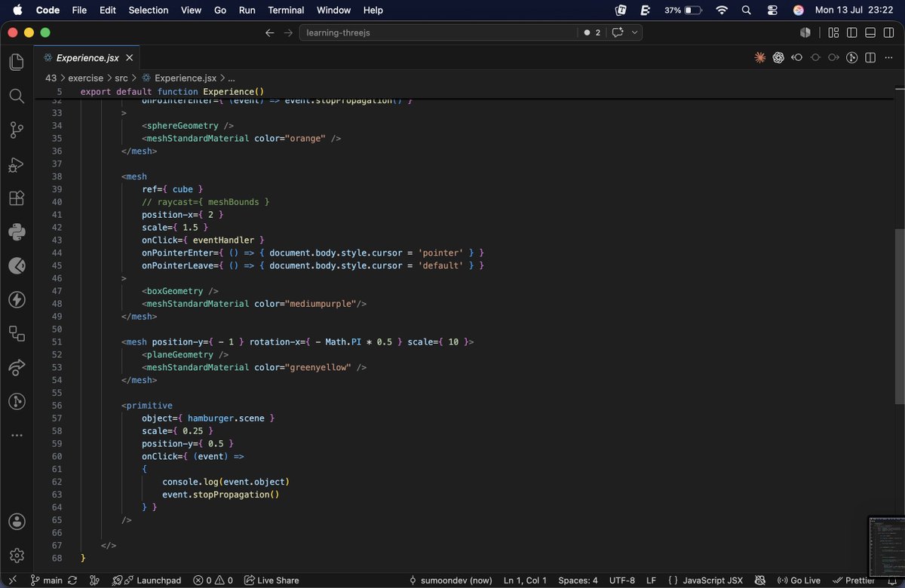This screenshot has height=588, width=905.
Task: Open the Selection menu
Action: tap(149, 10)
